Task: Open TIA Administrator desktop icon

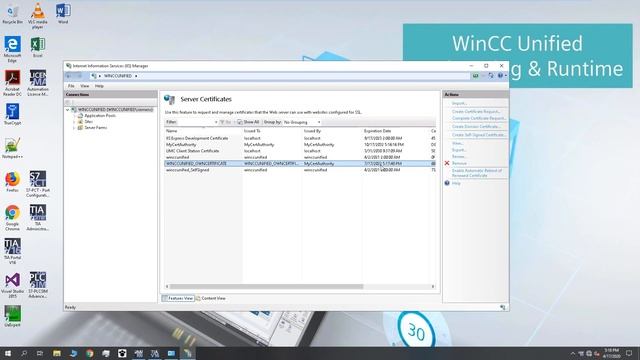Action: [x=38, y=218]
